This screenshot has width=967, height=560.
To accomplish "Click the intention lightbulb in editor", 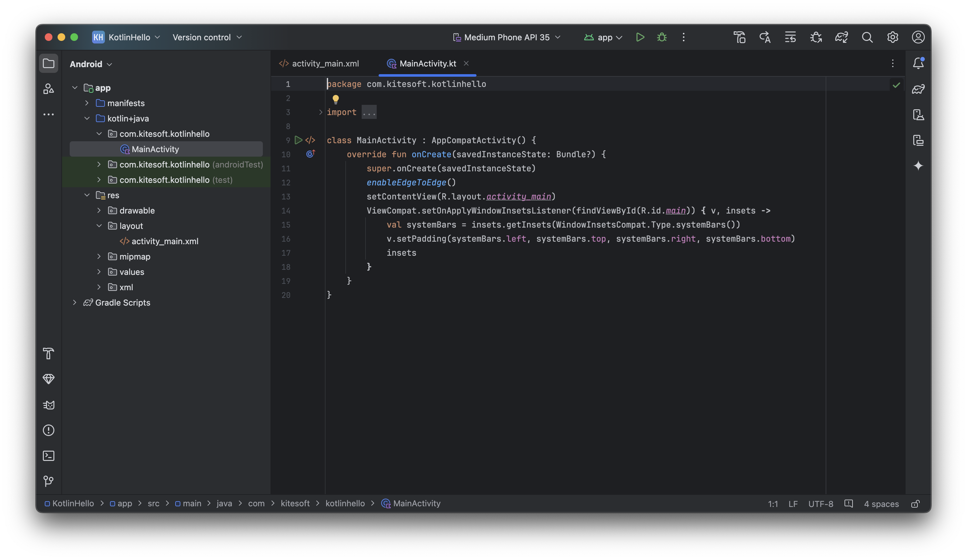I will pyautogui.click(x=335, y=99).
